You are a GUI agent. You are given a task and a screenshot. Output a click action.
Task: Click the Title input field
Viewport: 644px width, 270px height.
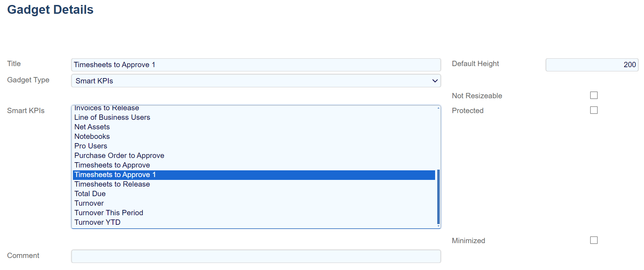coord(256,65)
